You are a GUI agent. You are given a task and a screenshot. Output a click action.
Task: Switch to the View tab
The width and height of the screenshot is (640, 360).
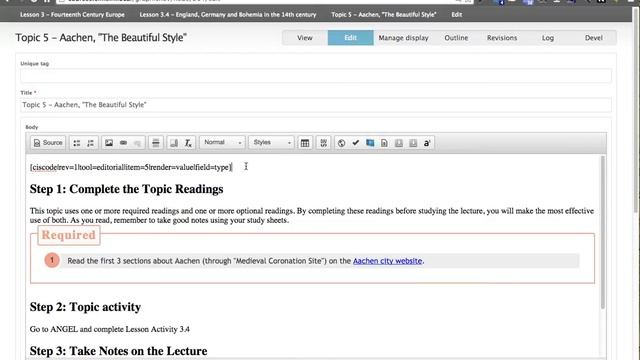[x=304, y=38]
